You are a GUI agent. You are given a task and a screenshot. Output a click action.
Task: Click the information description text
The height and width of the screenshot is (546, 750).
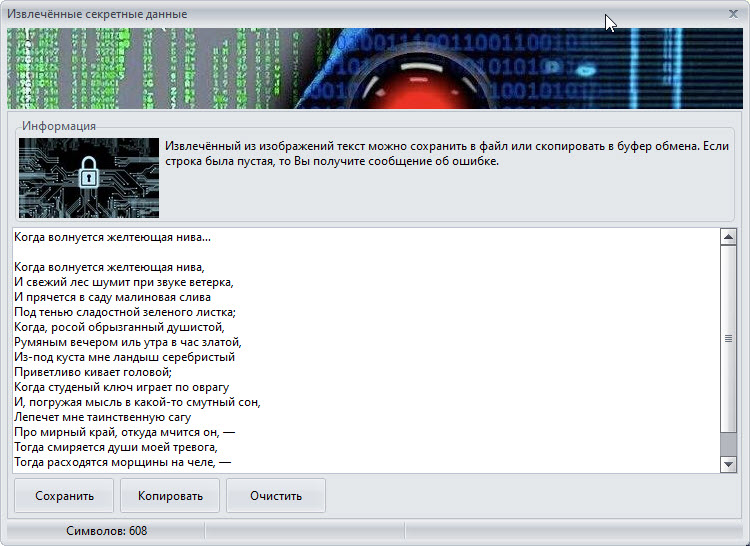[446, 153]
